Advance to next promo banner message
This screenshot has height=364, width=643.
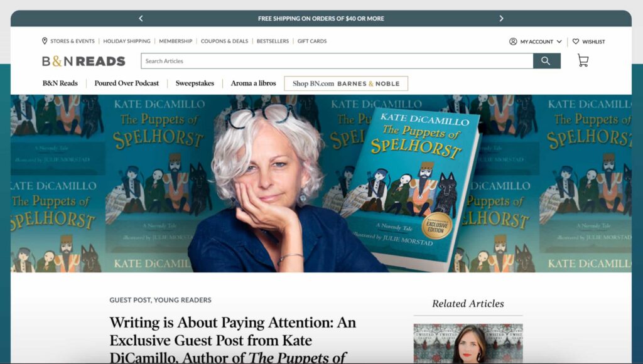(x=501, y=18)
